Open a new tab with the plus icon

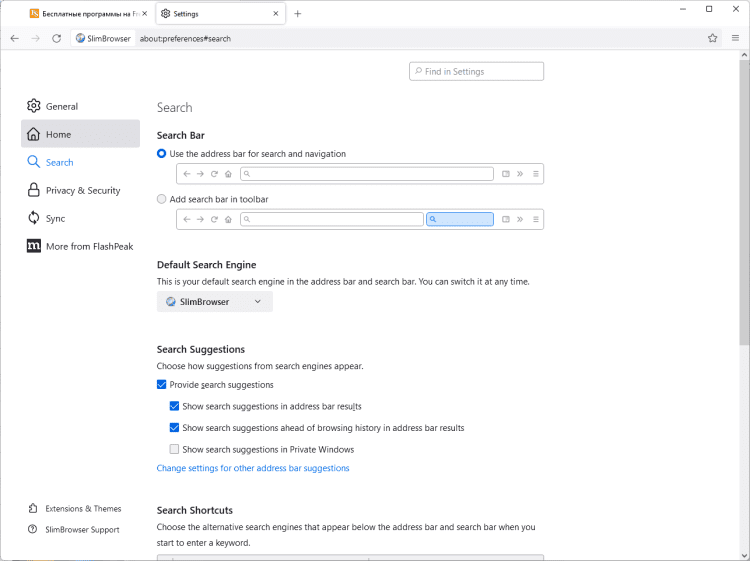pyautogui.click(x=297, y=14)
